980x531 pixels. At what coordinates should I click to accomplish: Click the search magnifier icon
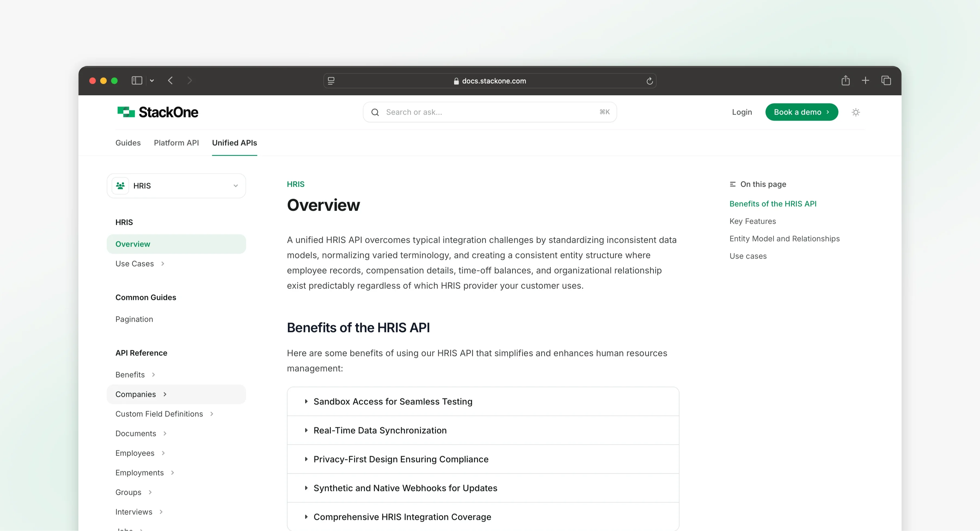[x=375, y=112]
